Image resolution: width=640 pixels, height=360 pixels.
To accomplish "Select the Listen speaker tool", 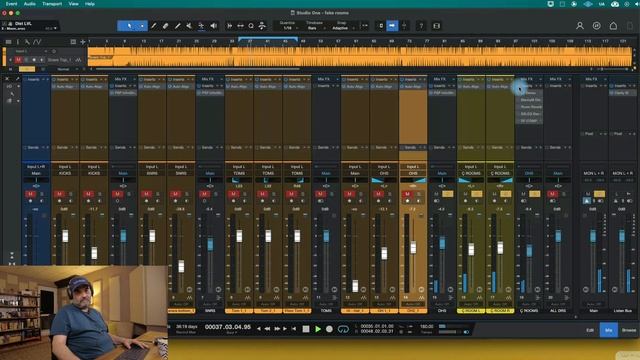I will pos(213,26).
